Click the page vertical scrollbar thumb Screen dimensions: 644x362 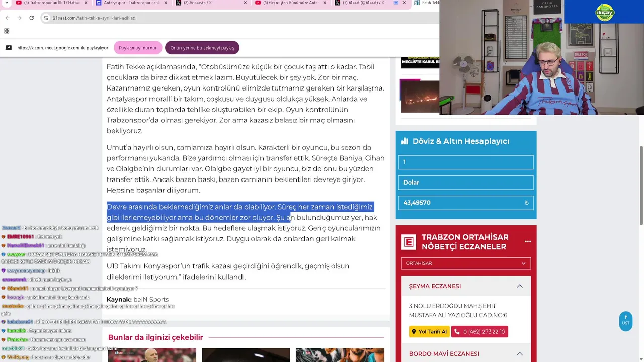coord(641,186)
